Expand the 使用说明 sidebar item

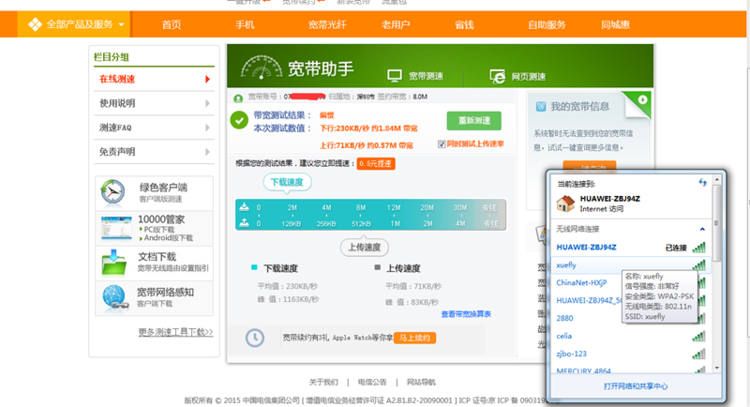pyautogui.click(x=155, y=102)
